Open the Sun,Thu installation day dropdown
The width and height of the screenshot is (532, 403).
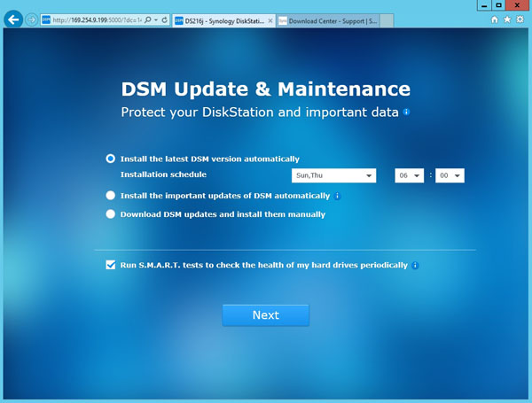334,175
